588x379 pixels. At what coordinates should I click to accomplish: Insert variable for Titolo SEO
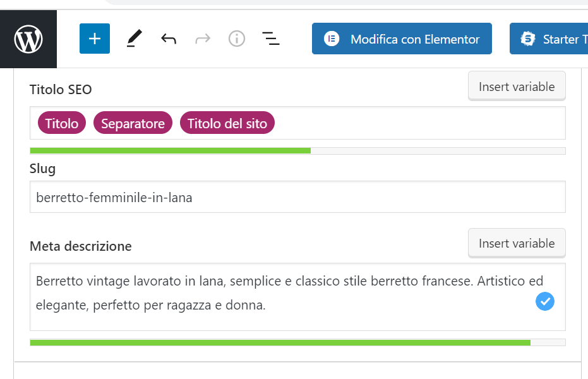point(516,87)
